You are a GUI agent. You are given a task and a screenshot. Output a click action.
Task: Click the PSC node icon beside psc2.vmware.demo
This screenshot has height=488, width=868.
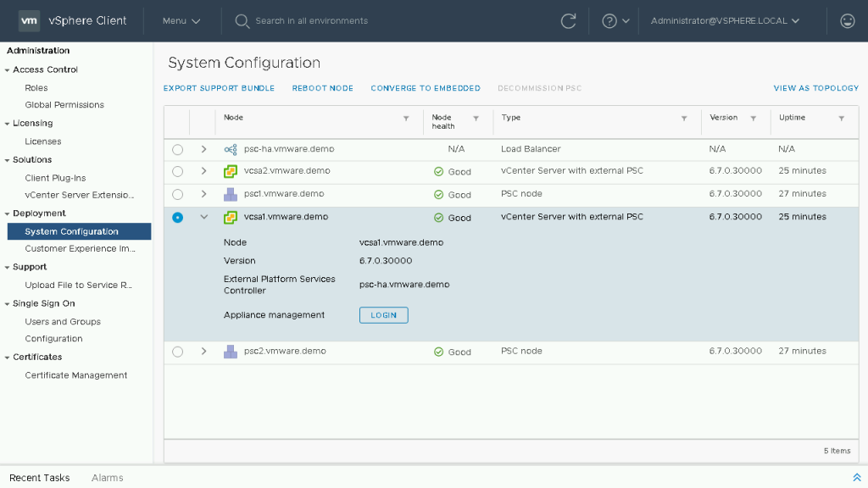point(231,352)
